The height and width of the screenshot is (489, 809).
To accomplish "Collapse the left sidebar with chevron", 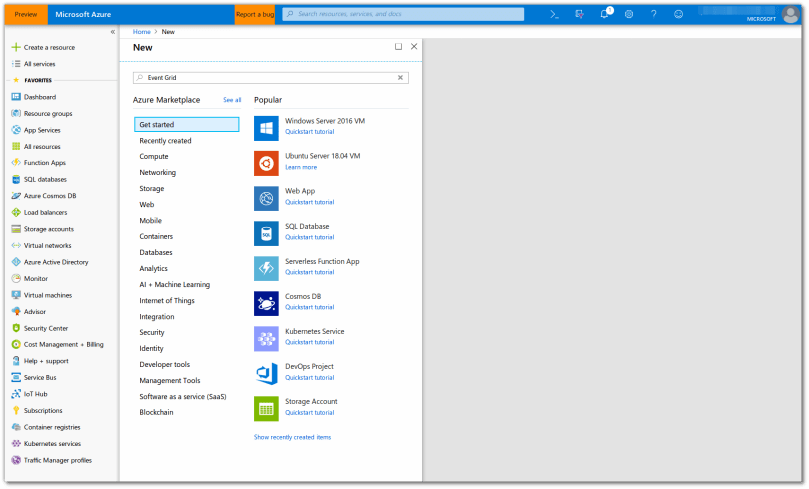I will coord(112,32).
